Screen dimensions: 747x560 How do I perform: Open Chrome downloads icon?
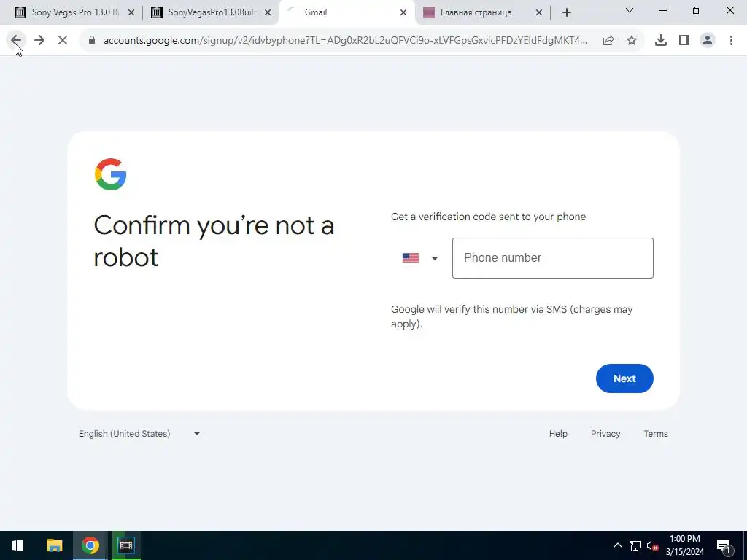(661, 41)
